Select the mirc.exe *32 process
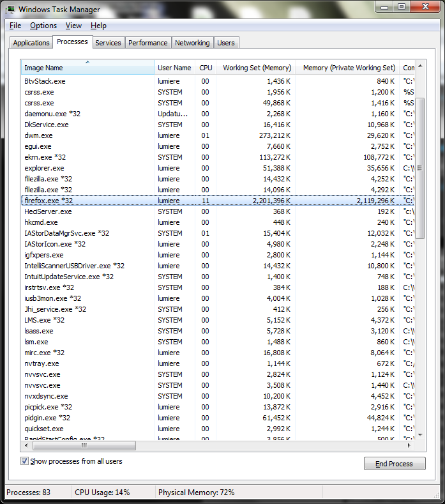 click(x=218, y=353)
